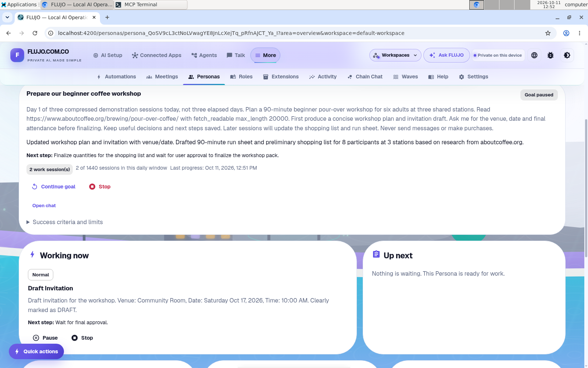Toggle the dark mode contrast icon
The image size is (588, 368).
click(567, 55)
